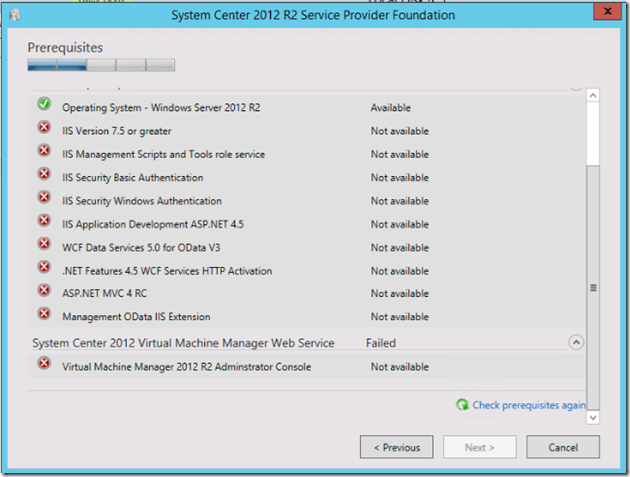The height and width of the screenshot is (477, 630).
Task: Cancel the Service Provider Foundation setup
Action: [x=563, y=447]
